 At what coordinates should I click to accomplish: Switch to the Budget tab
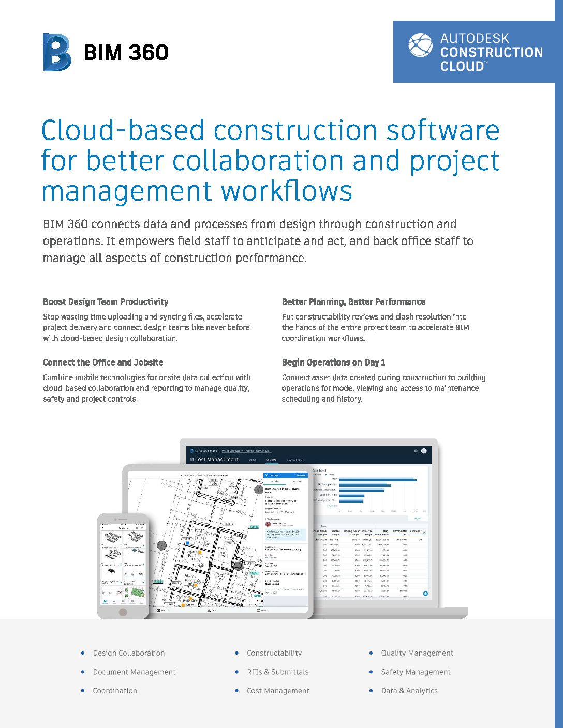253,460
